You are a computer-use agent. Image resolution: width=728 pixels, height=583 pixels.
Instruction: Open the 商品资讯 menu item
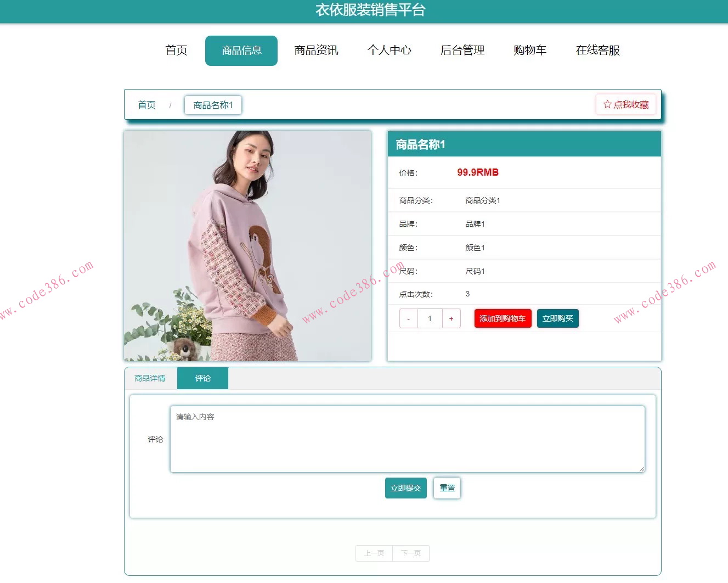tap(315, 50)
